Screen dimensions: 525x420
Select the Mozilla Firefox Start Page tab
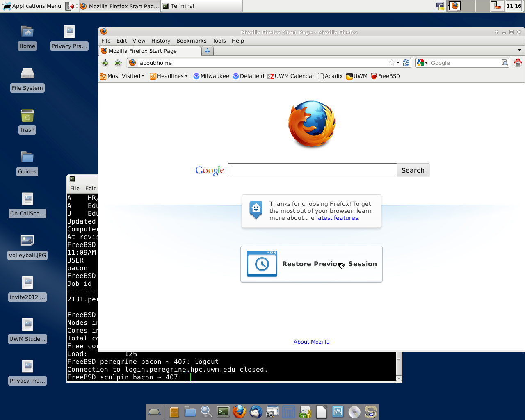[150, 51]
